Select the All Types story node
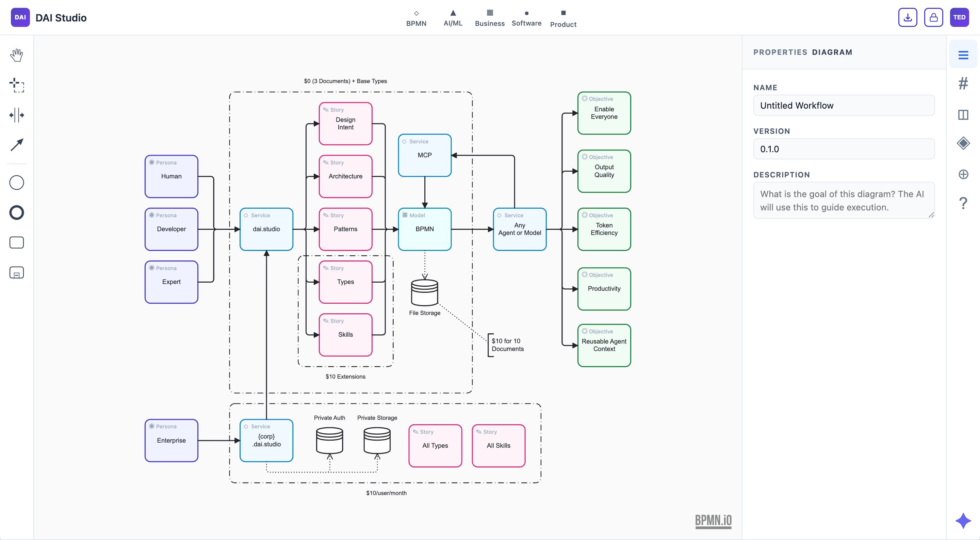The image size is (980, 540). [x=435, y=446]
